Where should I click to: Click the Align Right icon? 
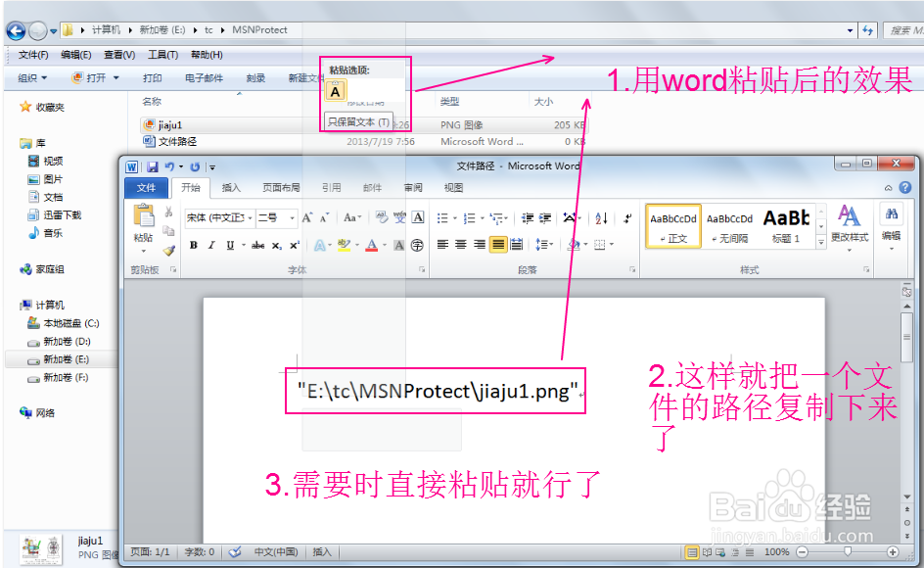[480, 244]
